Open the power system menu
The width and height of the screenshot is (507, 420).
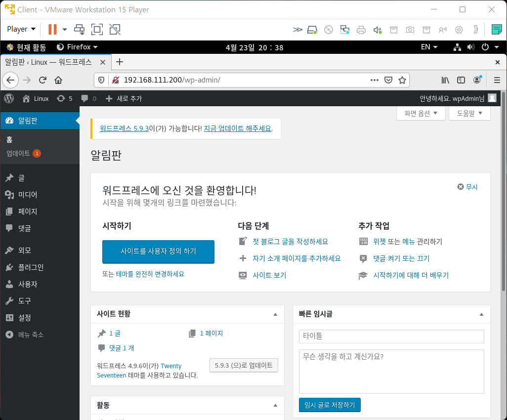point(490,47)
